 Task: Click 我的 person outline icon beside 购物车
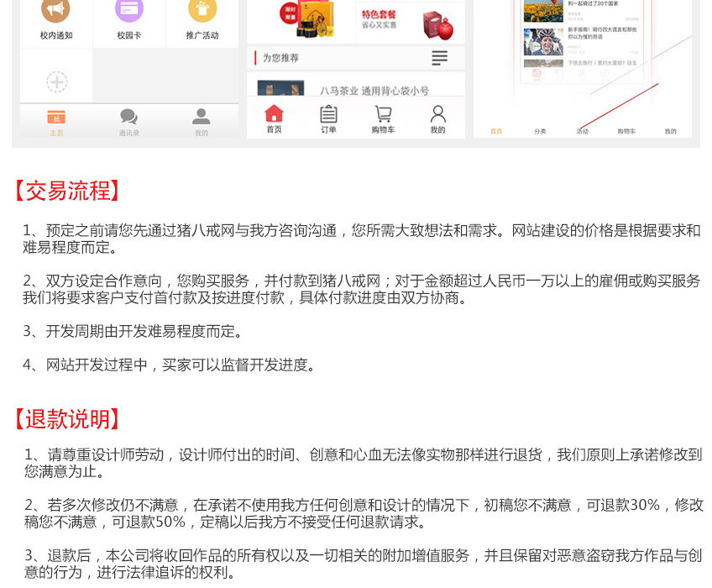[437, 118]
